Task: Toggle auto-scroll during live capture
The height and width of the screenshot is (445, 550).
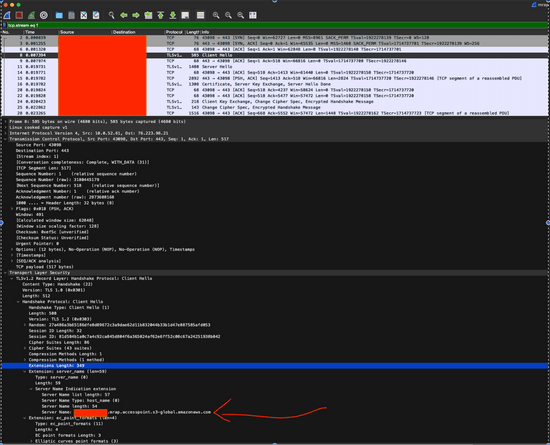Action: coord(185,15)
